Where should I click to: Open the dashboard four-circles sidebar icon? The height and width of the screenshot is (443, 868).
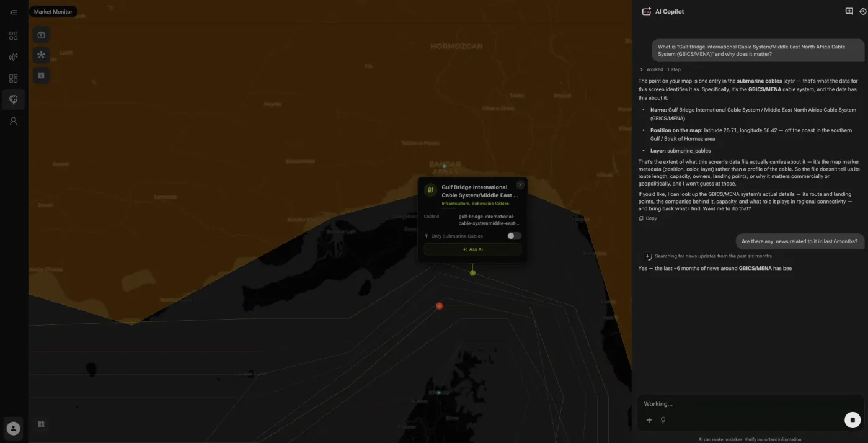tap(13, 36)
